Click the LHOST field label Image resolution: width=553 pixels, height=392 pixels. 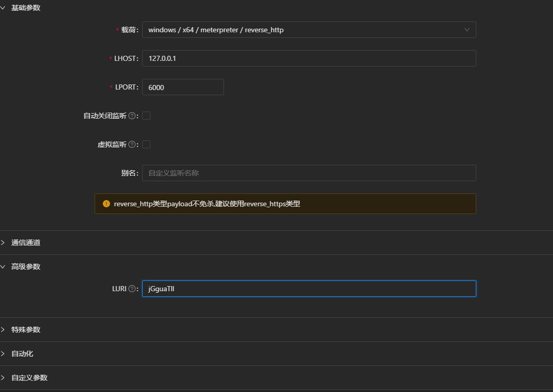coord(125,58)
